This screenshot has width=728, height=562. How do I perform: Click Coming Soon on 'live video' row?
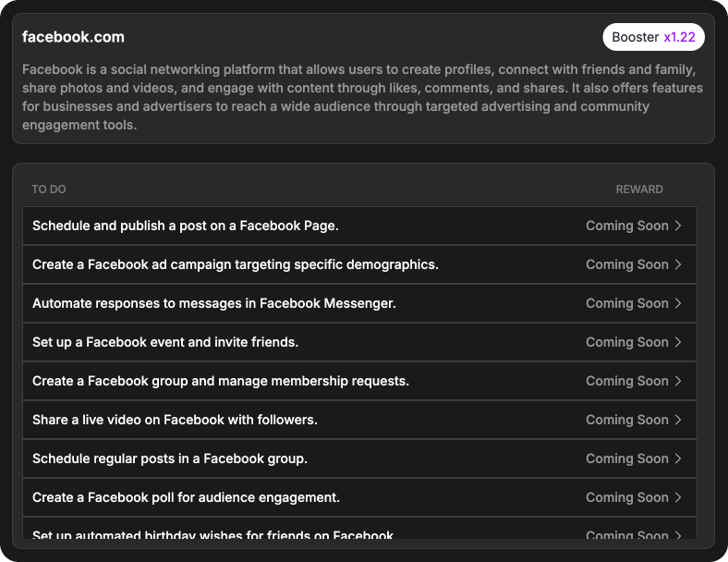[x=626, y=420]
